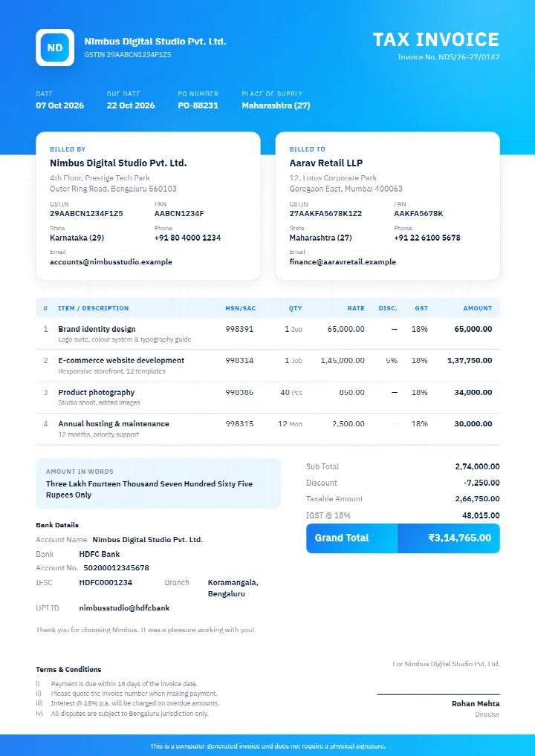Click the Amount in Words box
The height and width of the screenshot is (756, 535).
[158, 483]
